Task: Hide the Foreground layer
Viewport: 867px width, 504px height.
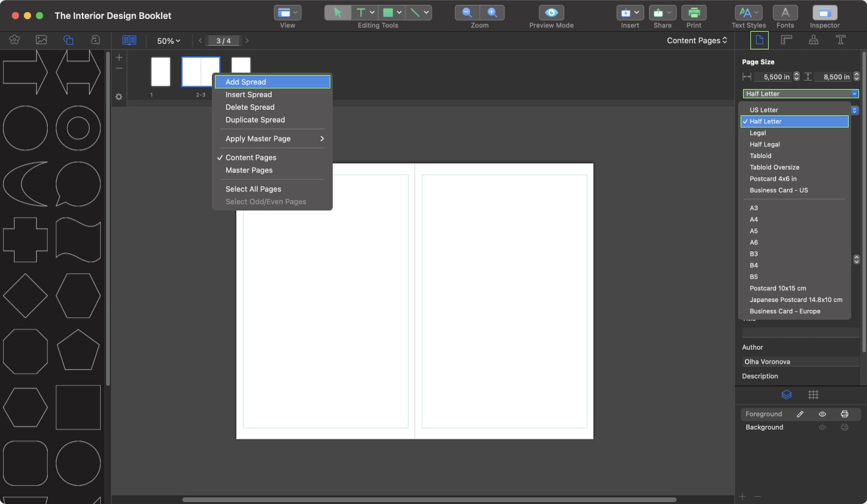Action: (822, 414)
